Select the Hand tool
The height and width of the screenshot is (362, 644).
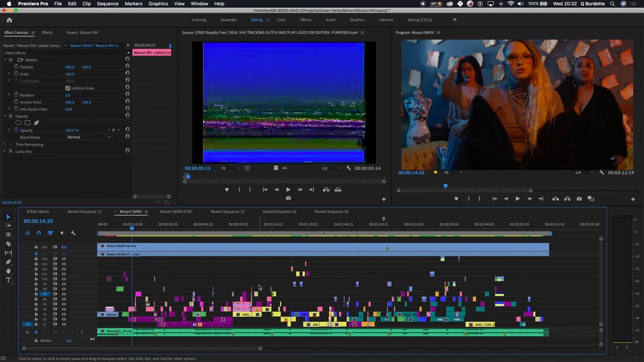coord(8,271)
